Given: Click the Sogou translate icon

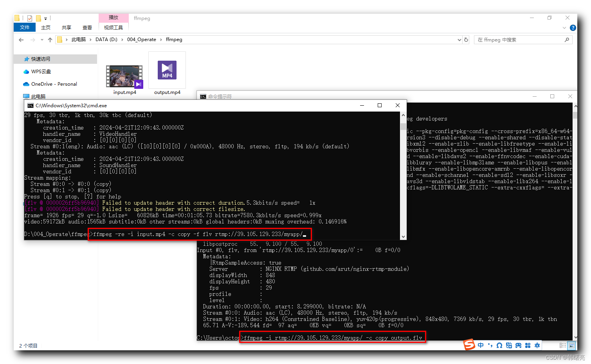Looking at the screenshot, I should point(509,345).
